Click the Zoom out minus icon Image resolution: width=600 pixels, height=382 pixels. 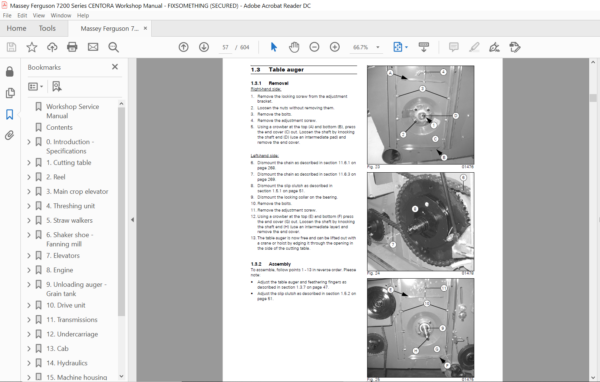(314, 47)
